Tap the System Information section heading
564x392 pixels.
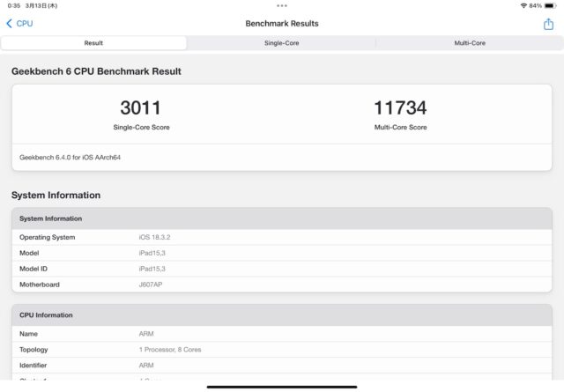click(x=56, y=195)
